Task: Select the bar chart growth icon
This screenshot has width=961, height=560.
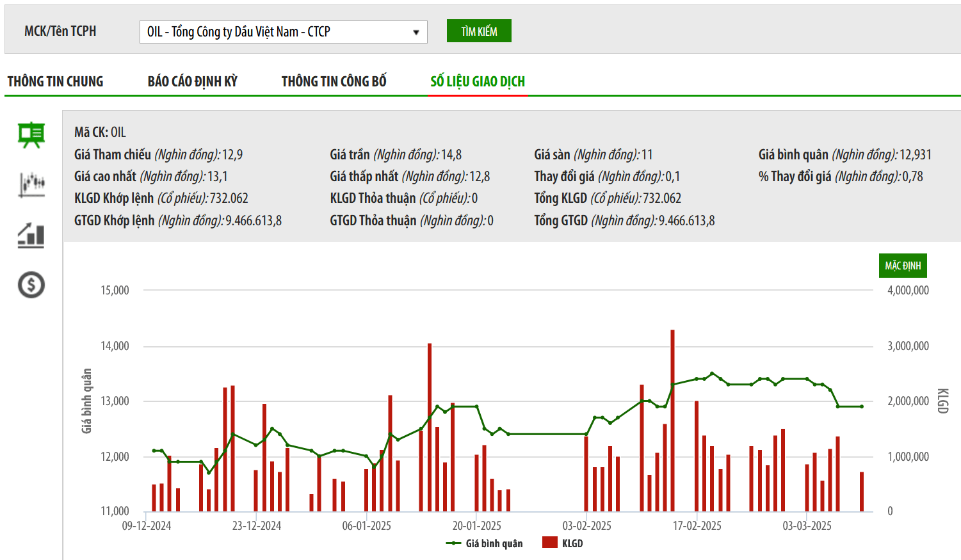Action: [x=31, y=235]
